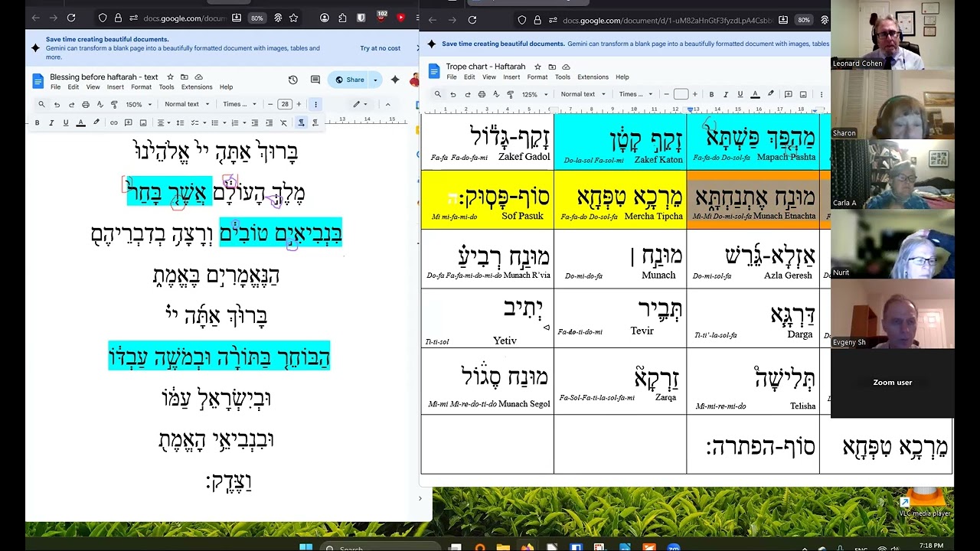
Task: Click the empty font size field in Trope chart
Action: (x=681, y=94)
